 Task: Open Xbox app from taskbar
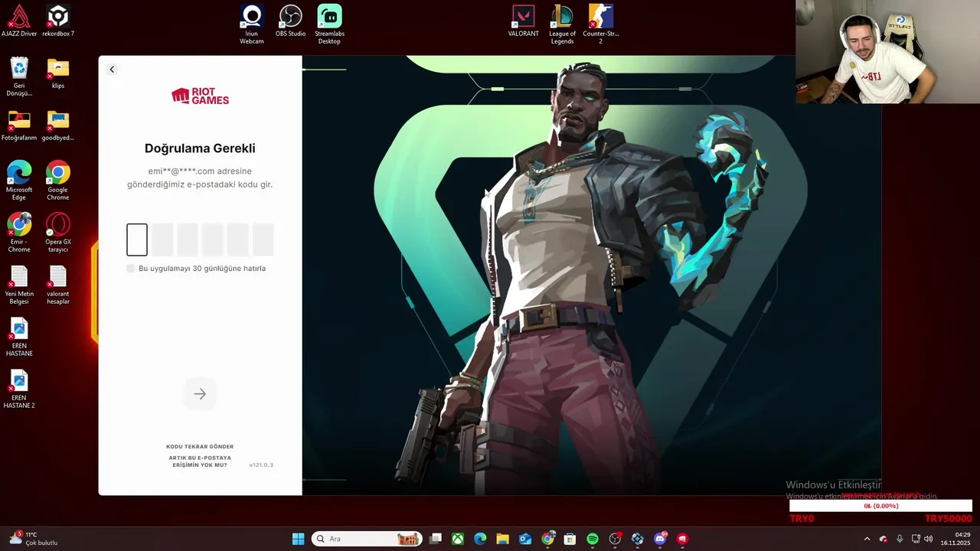tap(458, 539)
